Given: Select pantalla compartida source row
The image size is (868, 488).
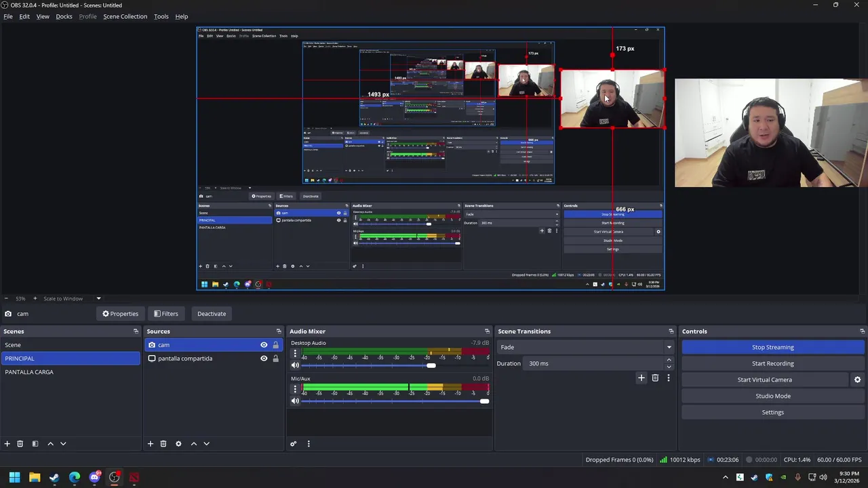Looking at the screenshot, I should coord(214,359).
